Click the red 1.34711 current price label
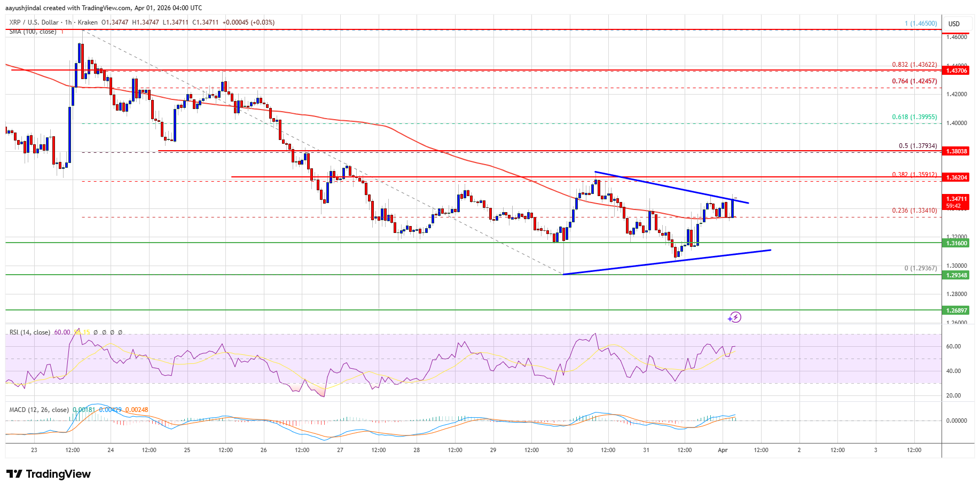 pyautogui.click(x=957, y=199)
